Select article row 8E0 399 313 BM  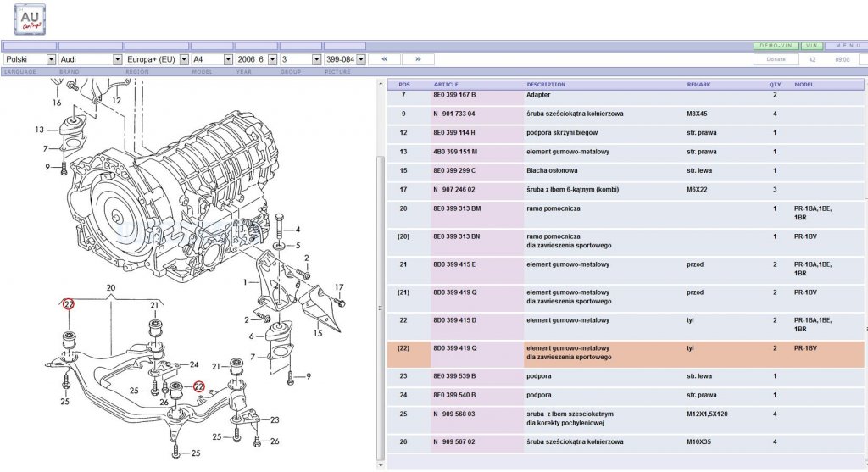626,214
